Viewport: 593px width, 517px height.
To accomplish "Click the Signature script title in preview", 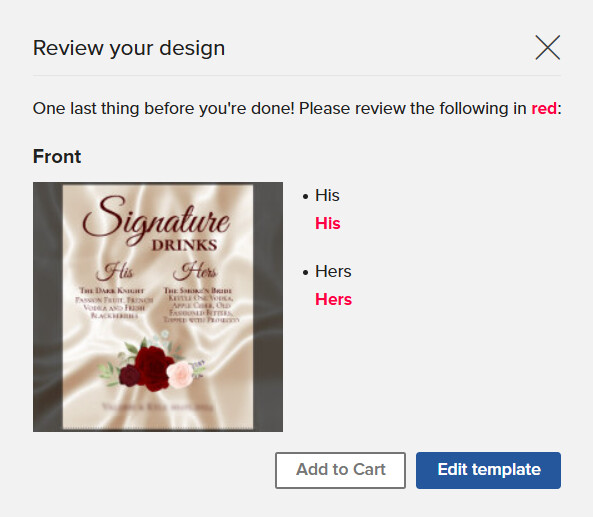I will click(x=156, y=220).
